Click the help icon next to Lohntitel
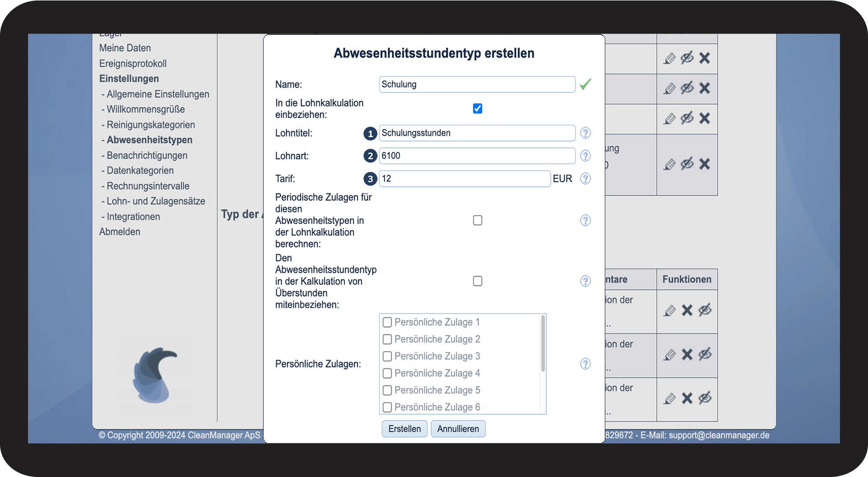This screenshot has height=477, width=868. [x=585, y=133]
